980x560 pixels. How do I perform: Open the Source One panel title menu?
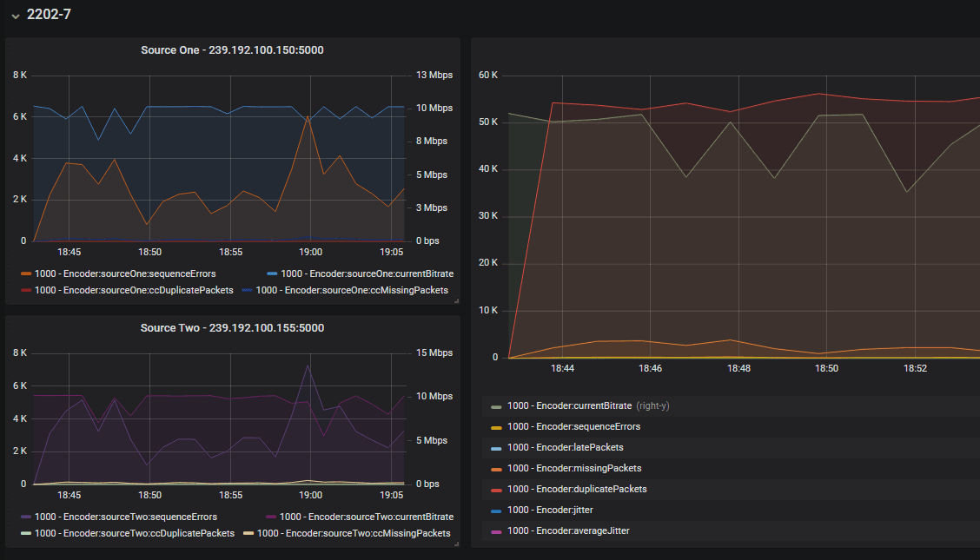232,50
